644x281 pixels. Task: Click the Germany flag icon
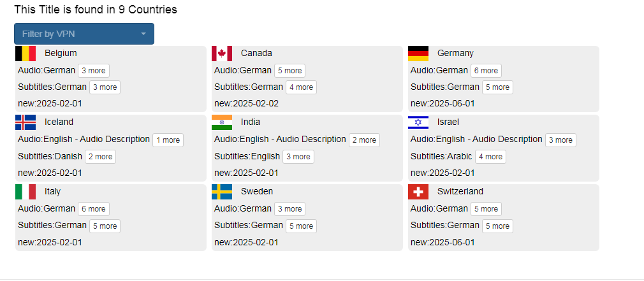coord(418,54)
